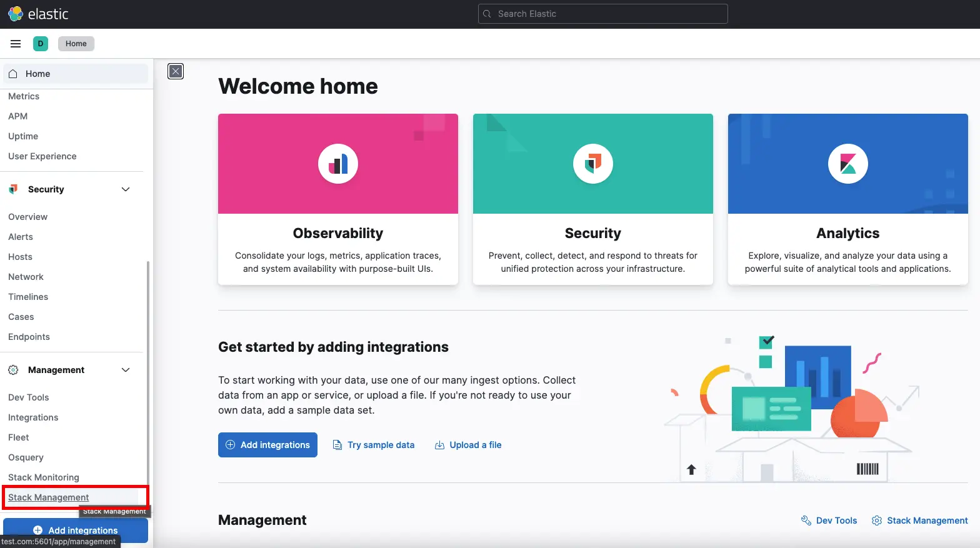Click the Home breadcrumb tab
Image resolution: width=980 pixels, height=548 pixels.
(x=76, y=44)
